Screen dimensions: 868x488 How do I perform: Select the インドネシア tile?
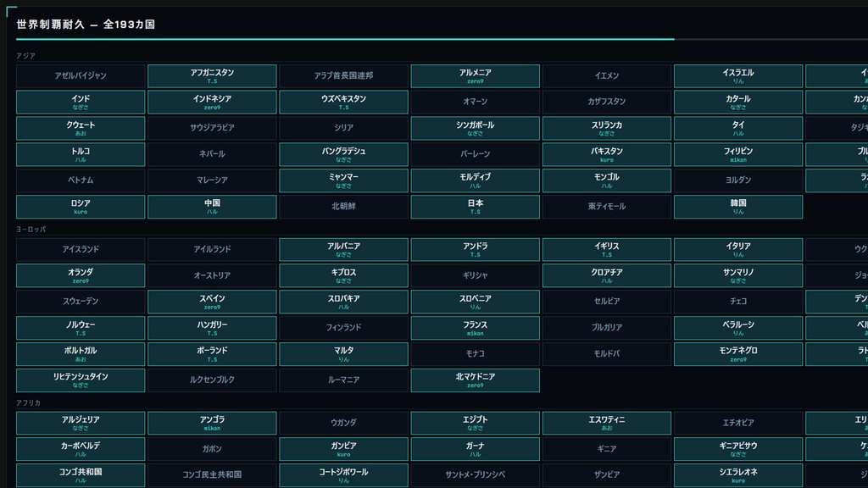[212, 102]
